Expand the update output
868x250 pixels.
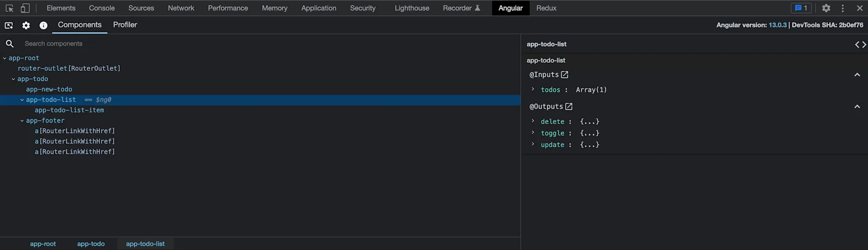533,144
